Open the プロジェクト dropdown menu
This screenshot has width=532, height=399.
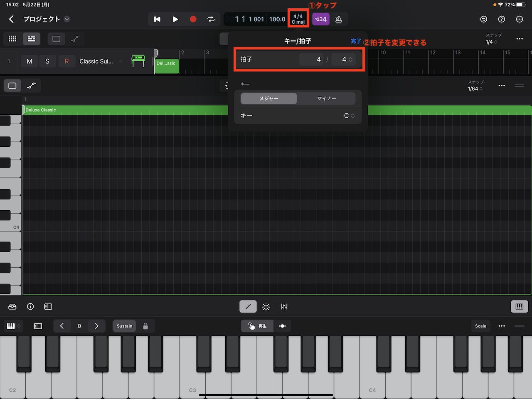tap(67, 19)
